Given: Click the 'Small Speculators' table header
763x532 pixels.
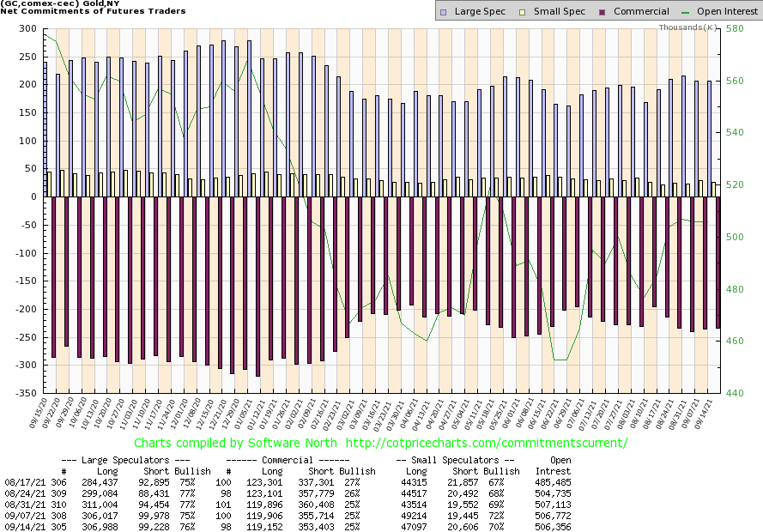Looking at the screenshot, I should 453,461.
